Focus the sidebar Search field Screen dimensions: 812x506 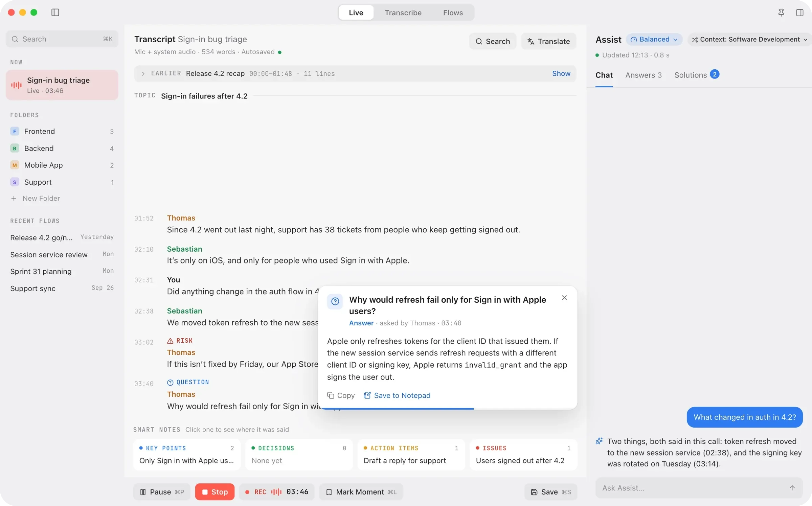coord(62,39)
